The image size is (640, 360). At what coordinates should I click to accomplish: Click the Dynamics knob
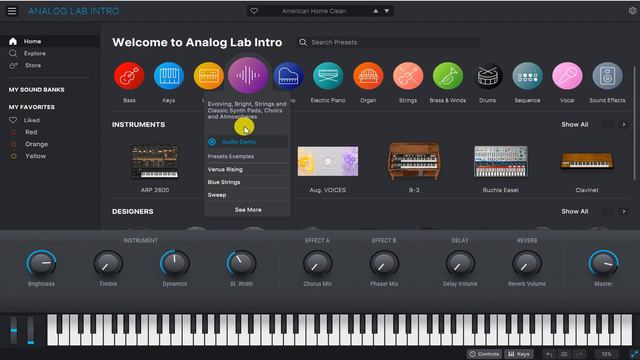175,263
